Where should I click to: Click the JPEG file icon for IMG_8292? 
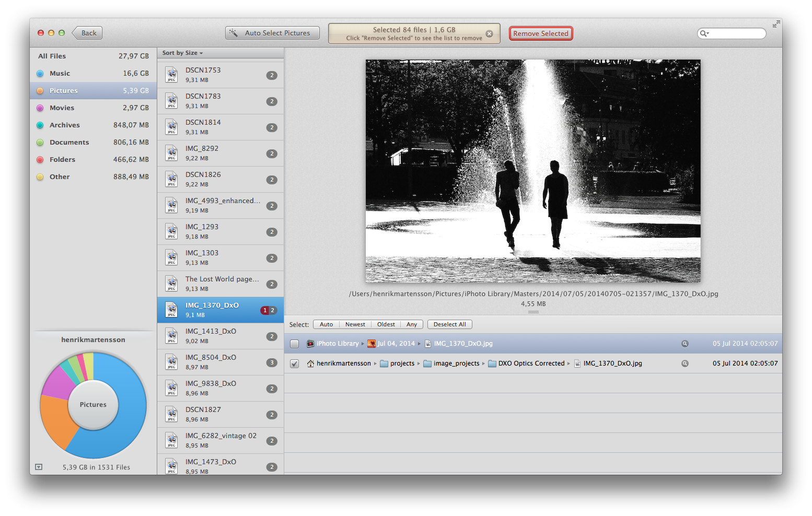point(171,153)
